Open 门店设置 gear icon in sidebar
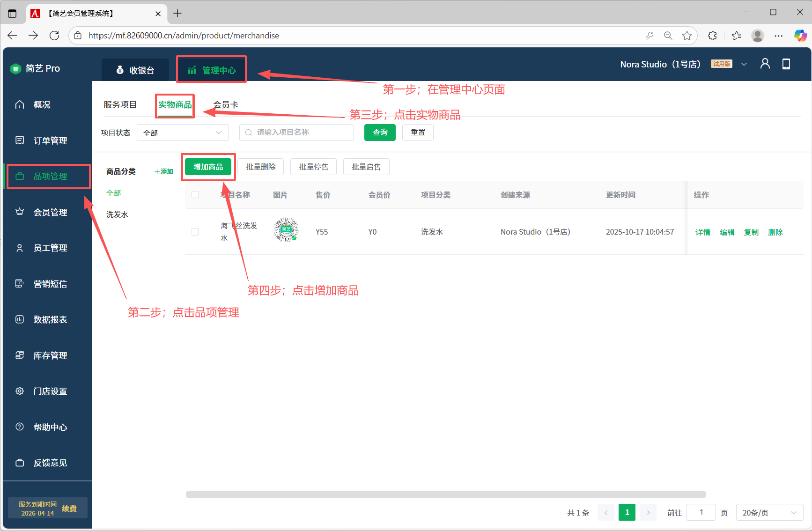This screenshot has height=531, width=812. [x=20, y=391]
